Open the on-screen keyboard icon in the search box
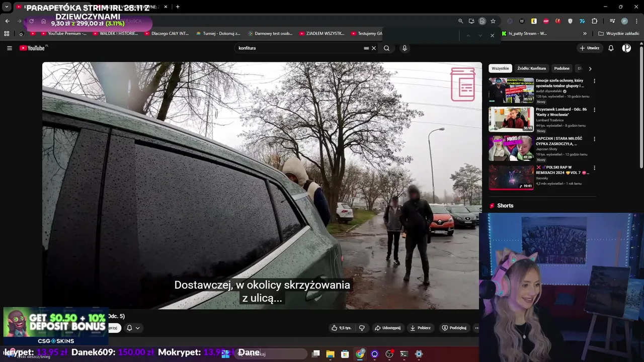Image resolution: width=644 pixels, height=362 pixels. click(x=366, y=48)
